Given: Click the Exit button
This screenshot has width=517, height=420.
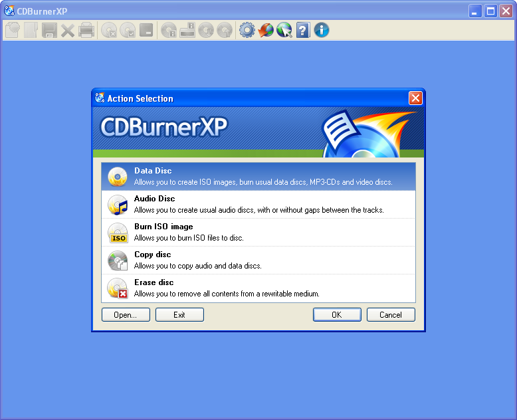Looking at the screenshot, I should pos(179,315).
